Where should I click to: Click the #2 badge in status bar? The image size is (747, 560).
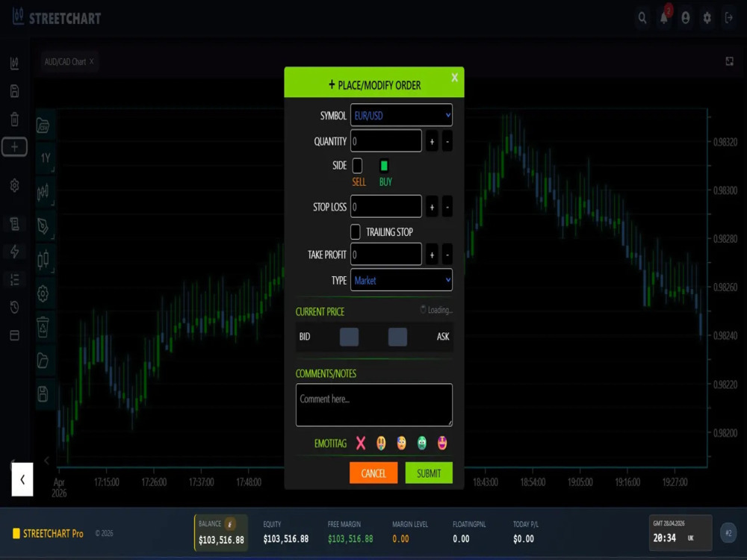(x=728, y=533)
